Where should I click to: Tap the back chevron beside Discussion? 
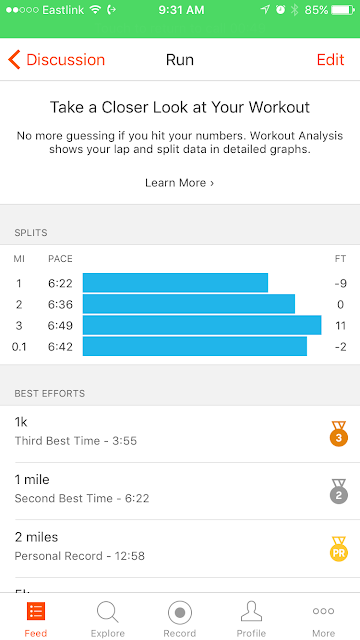click(x=14, y=60)
